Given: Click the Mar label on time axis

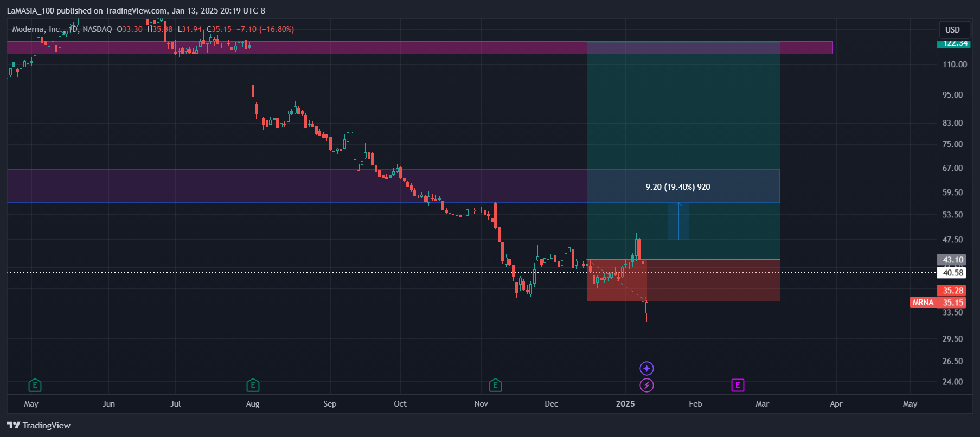Looking at the screenshot, I should [x=762, y=404].
